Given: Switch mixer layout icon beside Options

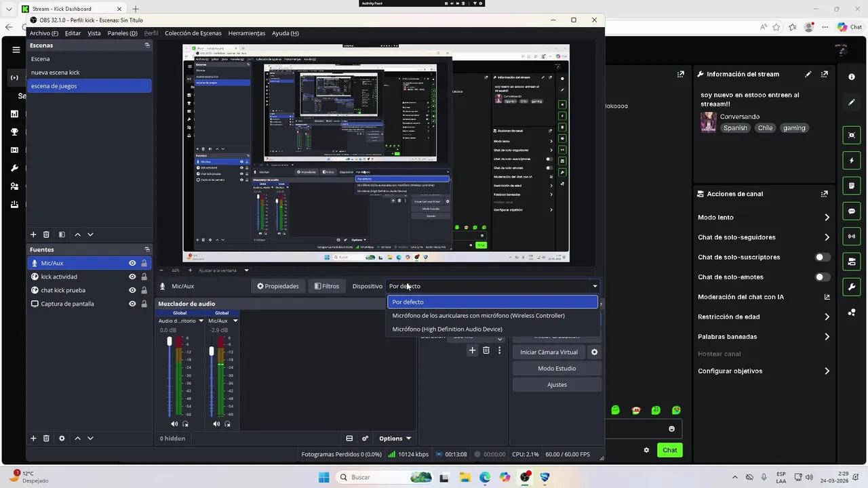Looking at the screenshot, I should coord(349,439).
